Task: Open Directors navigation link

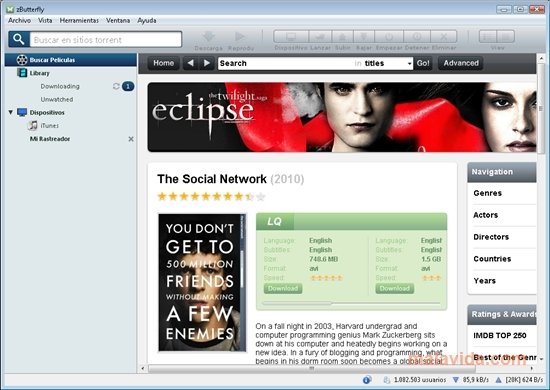Action: coord(491,237)
